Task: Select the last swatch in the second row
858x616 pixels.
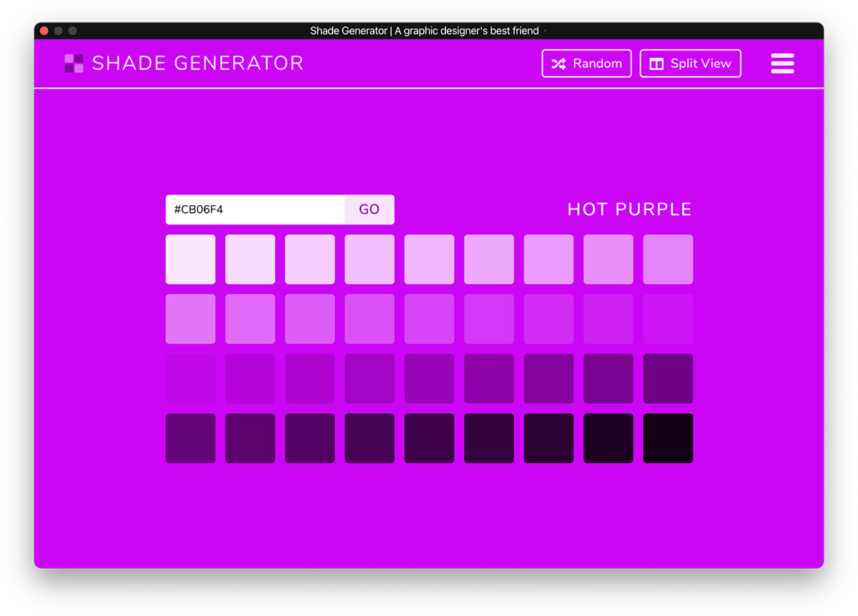Action: 668,319
